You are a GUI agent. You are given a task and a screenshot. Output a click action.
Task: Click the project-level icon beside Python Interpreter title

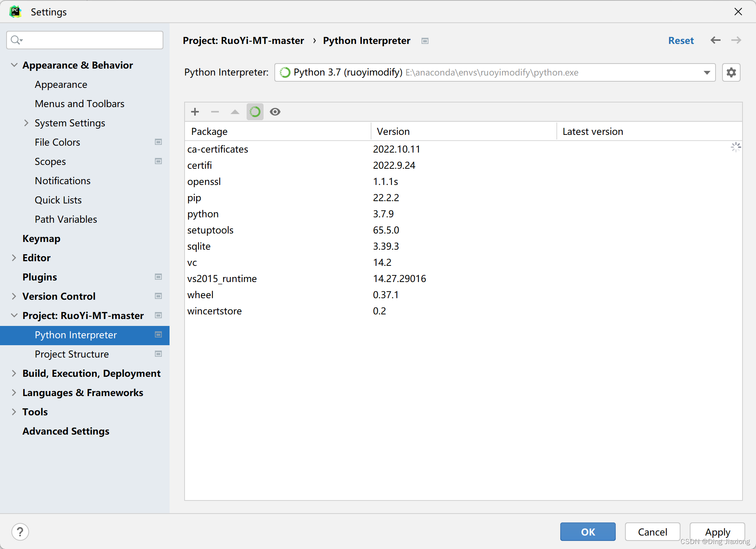(x=425, y=41)
